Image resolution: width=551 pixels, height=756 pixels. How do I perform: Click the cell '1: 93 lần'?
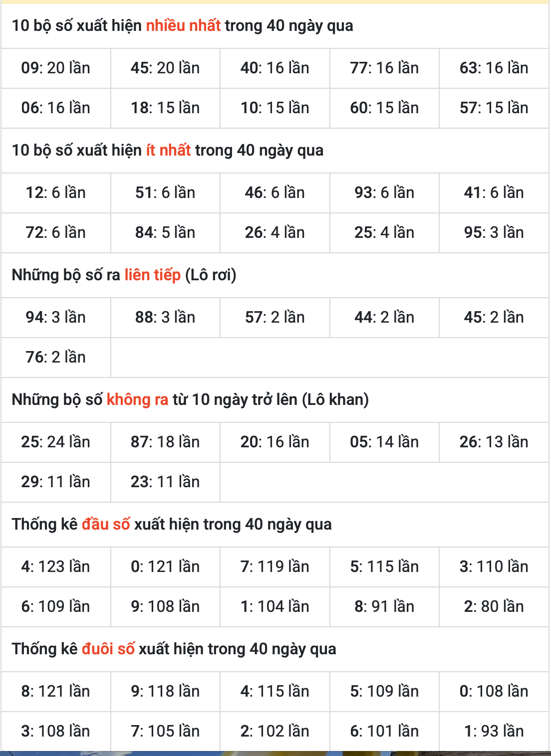494,732
